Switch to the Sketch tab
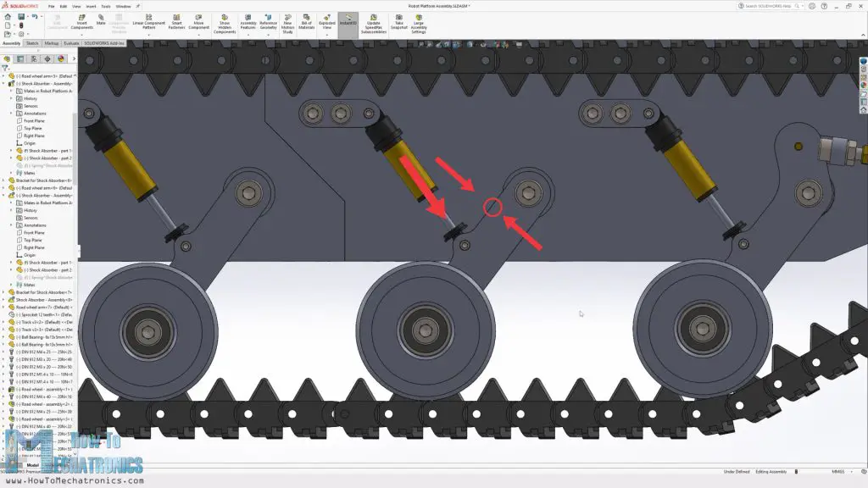 click(31, 42)
